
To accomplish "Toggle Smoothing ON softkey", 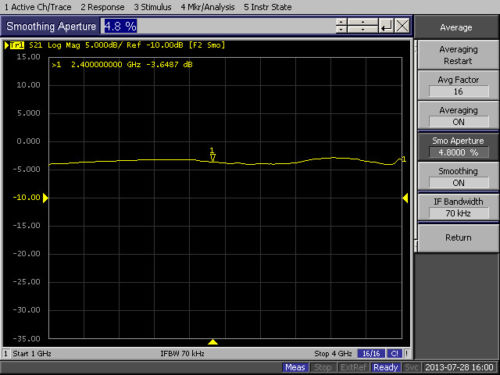I will [458, 177].
